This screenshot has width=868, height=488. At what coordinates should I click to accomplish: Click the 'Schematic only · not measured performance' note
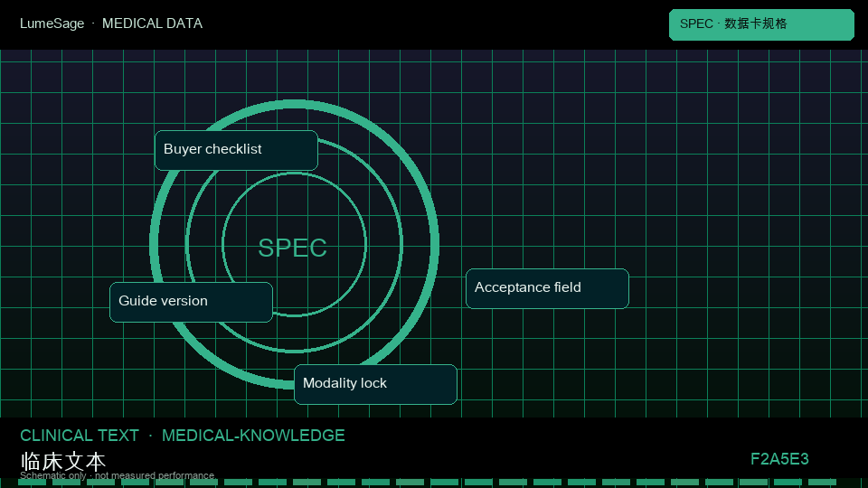click(x=118, y=475)
